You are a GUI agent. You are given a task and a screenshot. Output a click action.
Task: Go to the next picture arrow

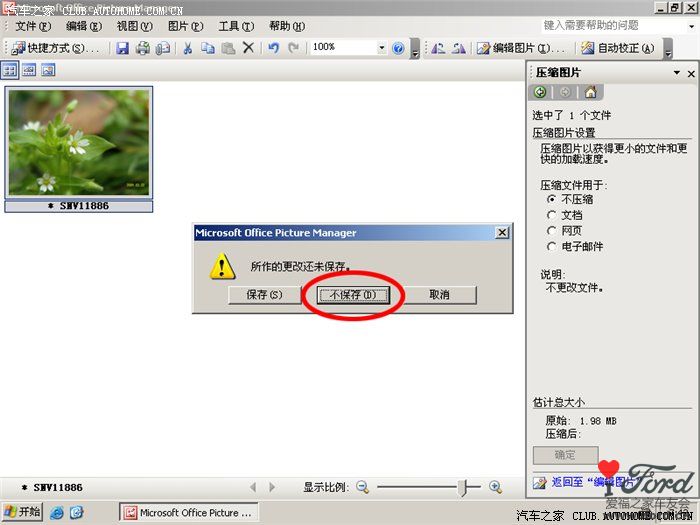272,487
